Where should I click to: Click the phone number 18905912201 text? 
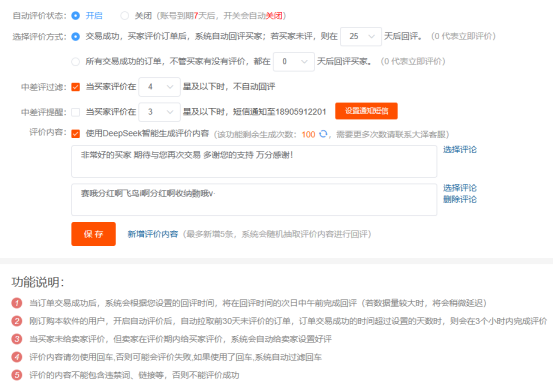301,112
